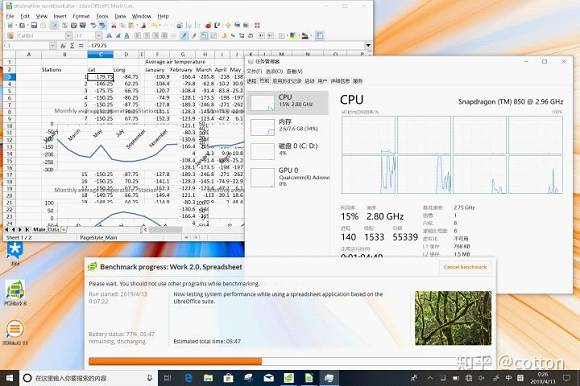Toggle italic formatting in Calc
Image resolution: width=580 pixels, height=386 pixels.
118,35
